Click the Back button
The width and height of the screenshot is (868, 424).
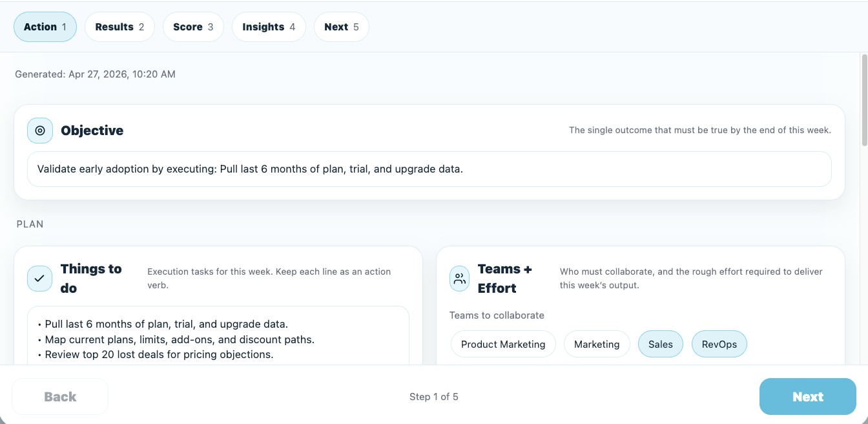60,397
